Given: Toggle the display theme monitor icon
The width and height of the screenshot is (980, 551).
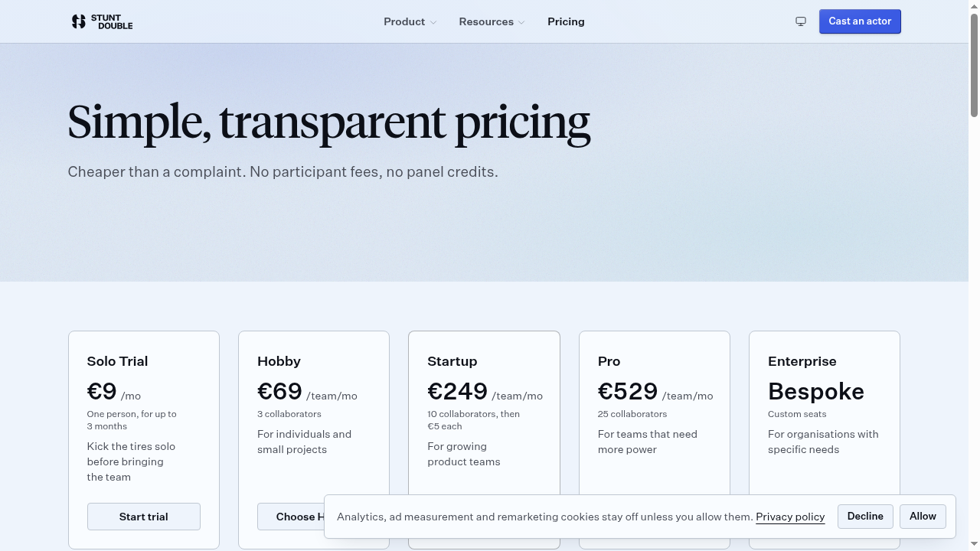Looking at the screenshot, I should pyautogui.click(x=801, y=21).
